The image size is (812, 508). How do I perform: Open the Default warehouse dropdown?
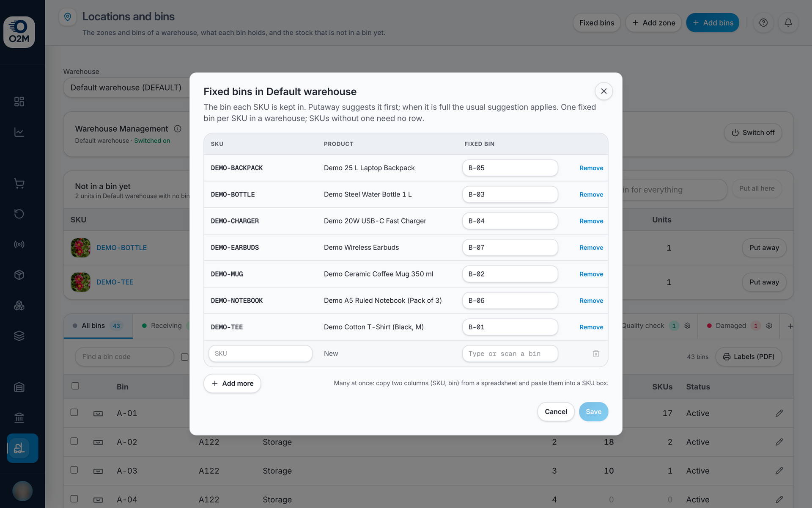click(127, 88)
